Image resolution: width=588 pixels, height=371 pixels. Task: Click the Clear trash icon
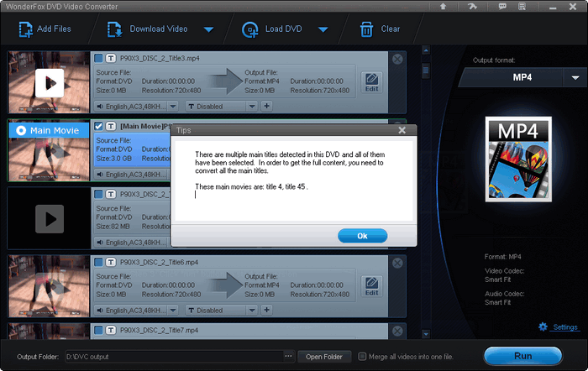pos(366,29)
